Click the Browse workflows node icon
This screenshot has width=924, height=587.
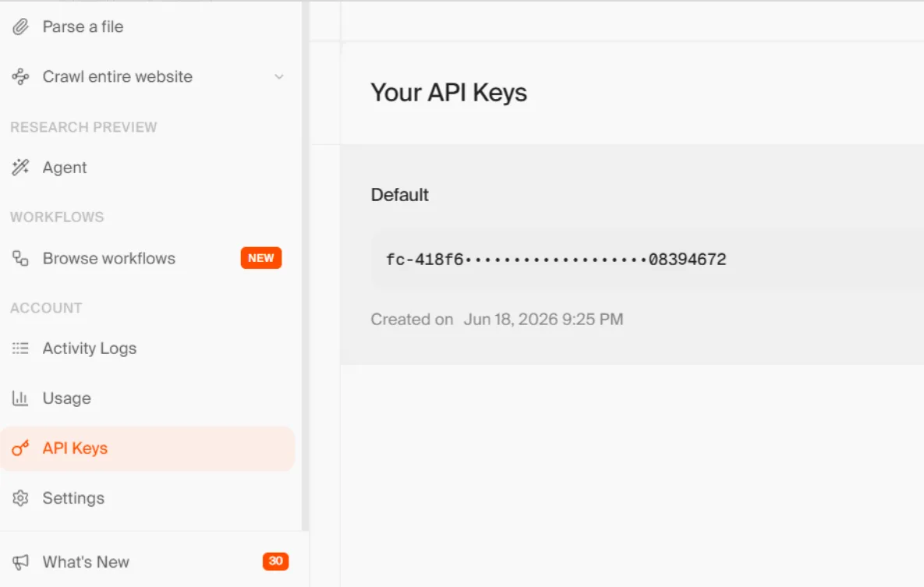click(20, 258)
